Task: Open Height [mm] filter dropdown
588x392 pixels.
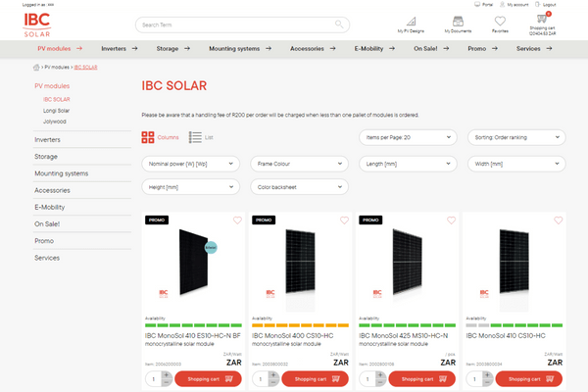Action: click(190, 187)
